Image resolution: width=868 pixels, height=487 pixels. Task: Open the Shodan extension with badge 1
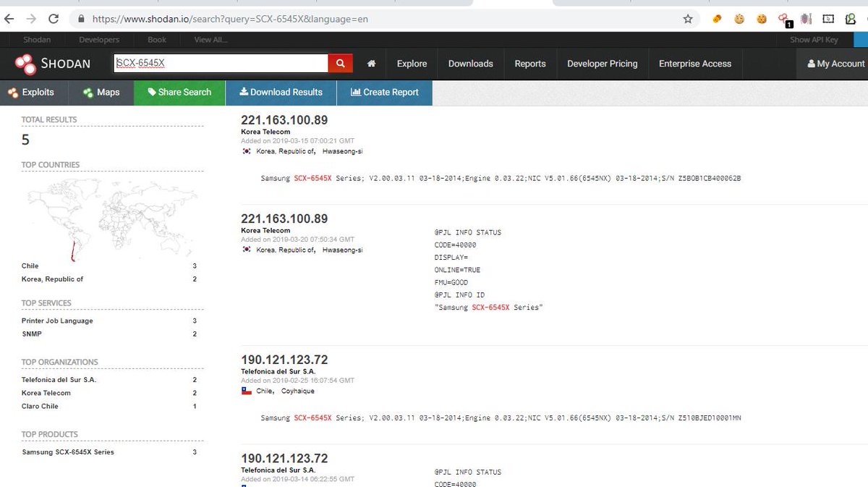coord(784,20)
